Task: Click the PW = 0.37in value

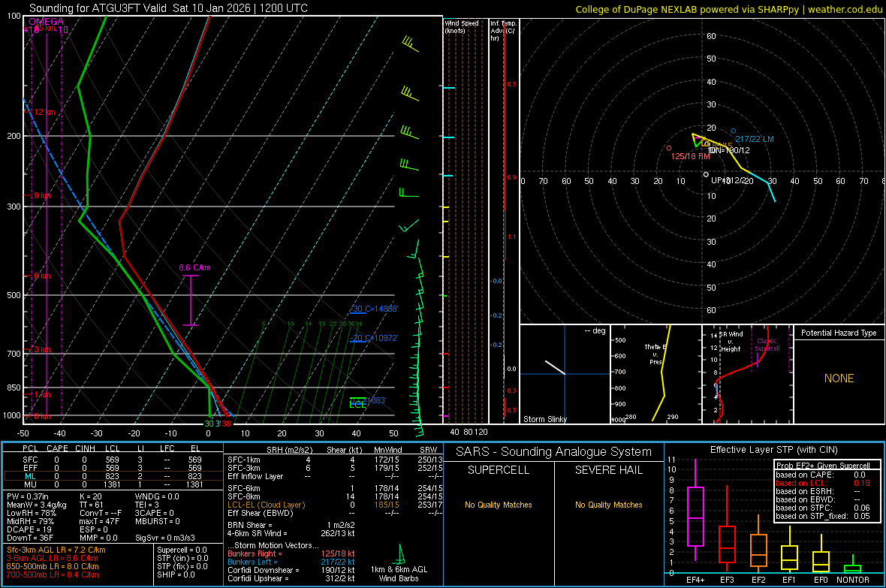Action: [28, 496]
